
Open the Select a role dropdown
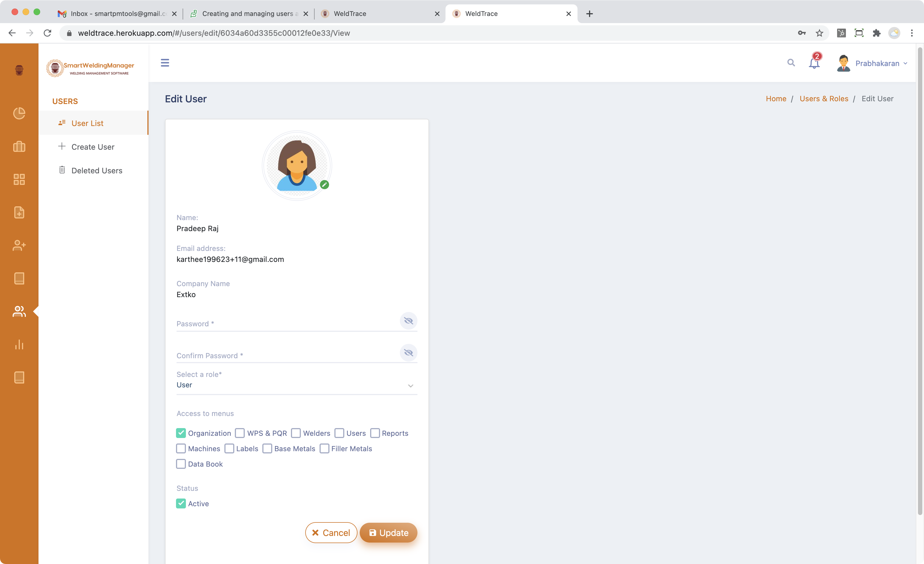pos(297,385)
